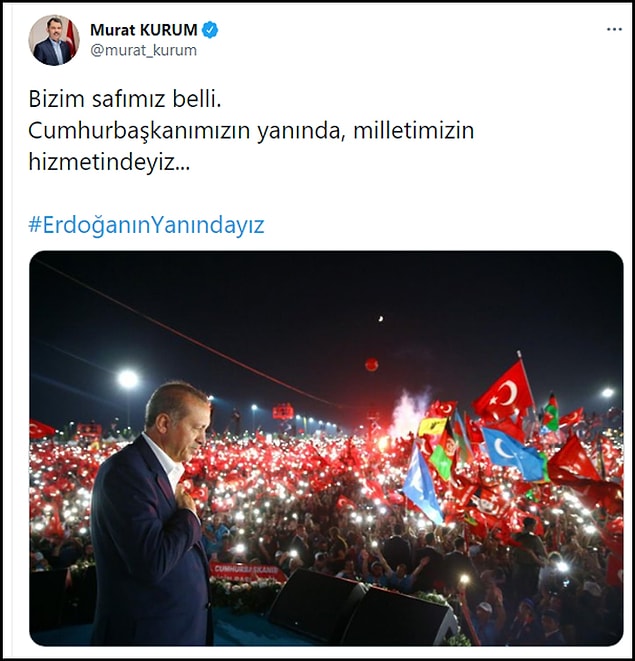Click the white smoke flare in crowd
This screenshot has width=635, height=661.
click(406, 411)
